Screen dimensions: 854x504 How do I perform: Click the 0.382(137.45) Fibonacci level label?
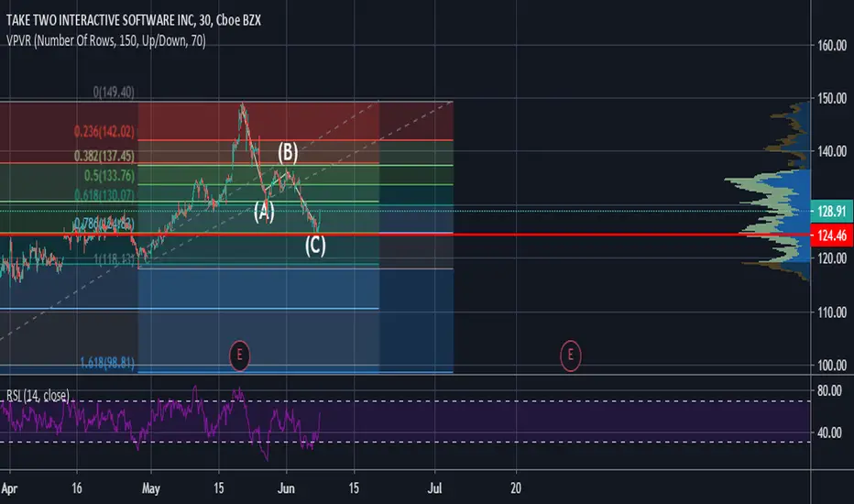tap(104, 156)
